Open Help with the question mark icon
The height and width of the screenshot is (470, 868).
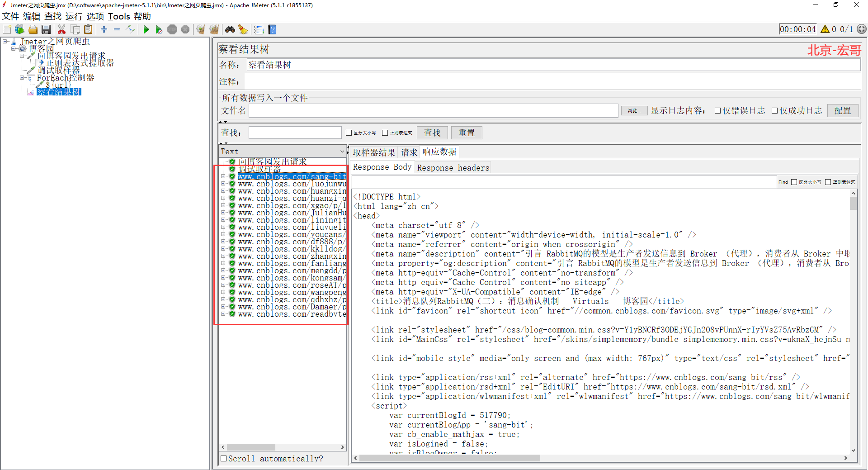(x=272, y=29)
